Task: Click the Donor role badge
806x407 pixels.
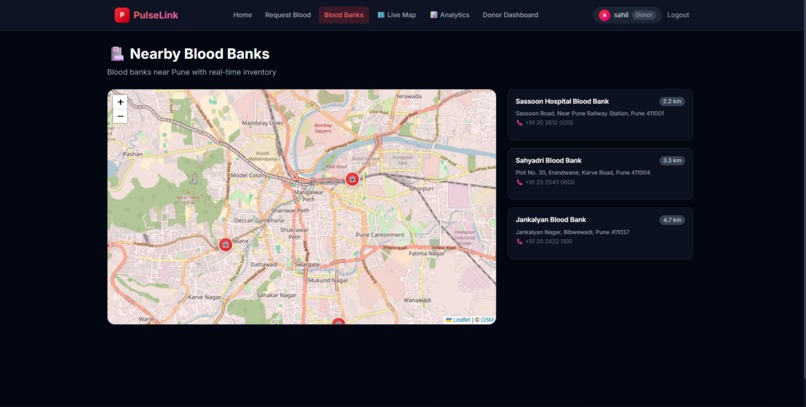Action: click(644, 15)
